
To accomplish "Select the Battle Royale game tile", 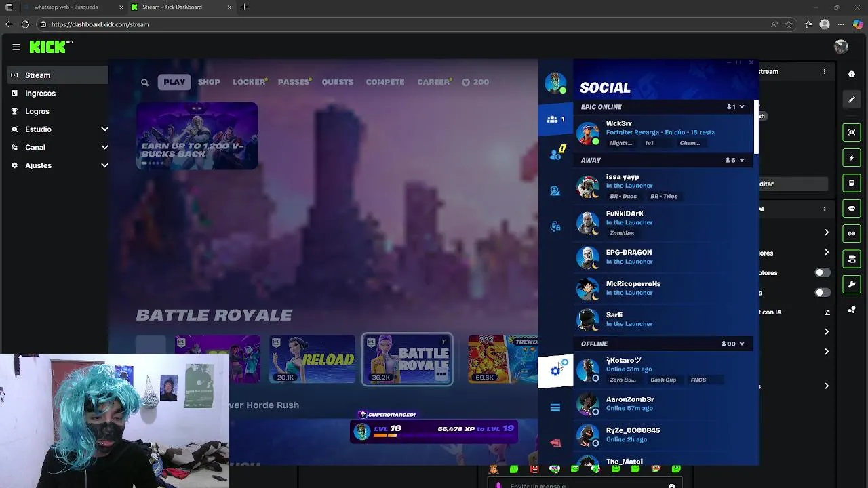I will tap(407, 359).
